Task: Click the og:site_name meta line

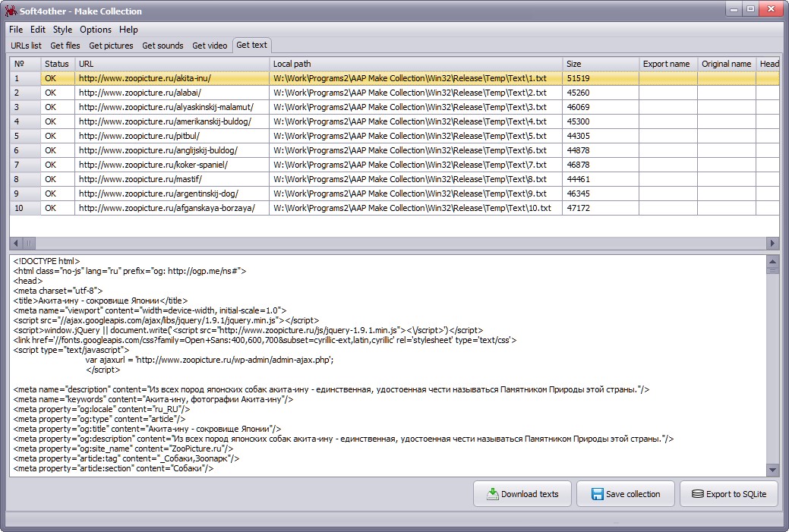Action: [123, 449]
